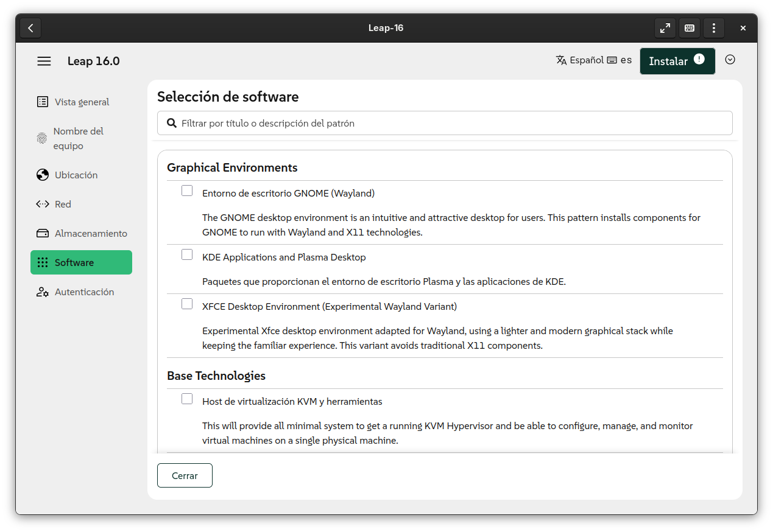
Task: Open the three-dot window menu
Action: tap(713, 28)
